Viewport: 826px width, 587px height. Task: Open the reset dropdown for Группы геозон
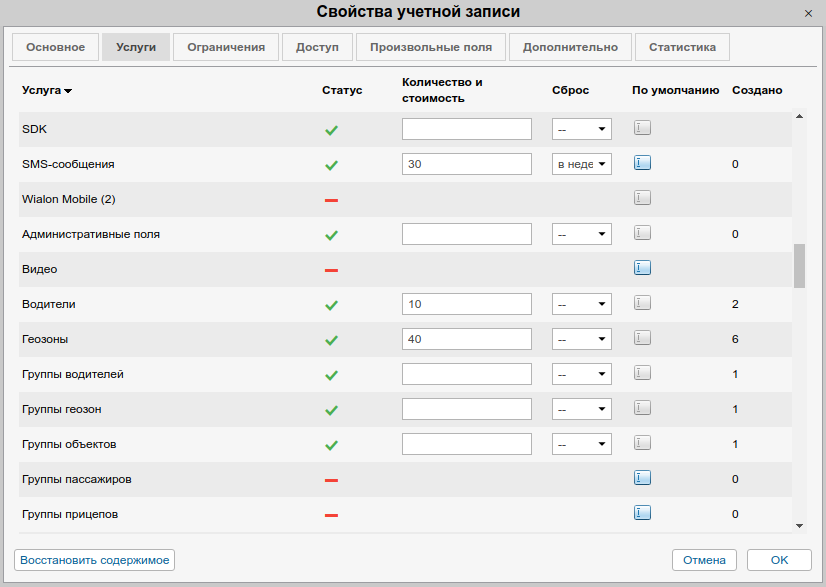(x=582, y=409)
